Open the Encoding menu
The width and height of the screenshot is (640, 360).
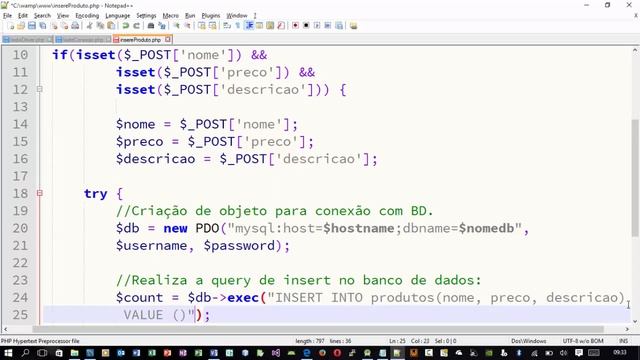pyautogui.click(x=87, y=16)
